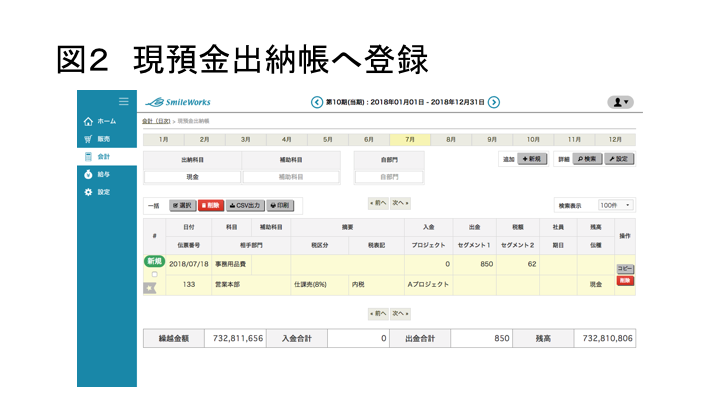Go to ホーム in sidebar
Screen dimensions: 720x405
107,122
